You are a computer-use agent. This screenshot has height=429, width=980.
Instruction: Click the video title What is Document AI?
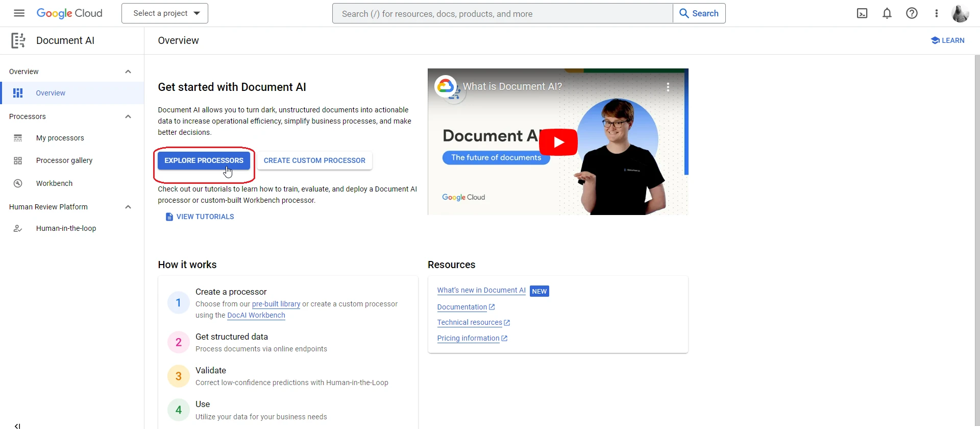click(512, 87)
